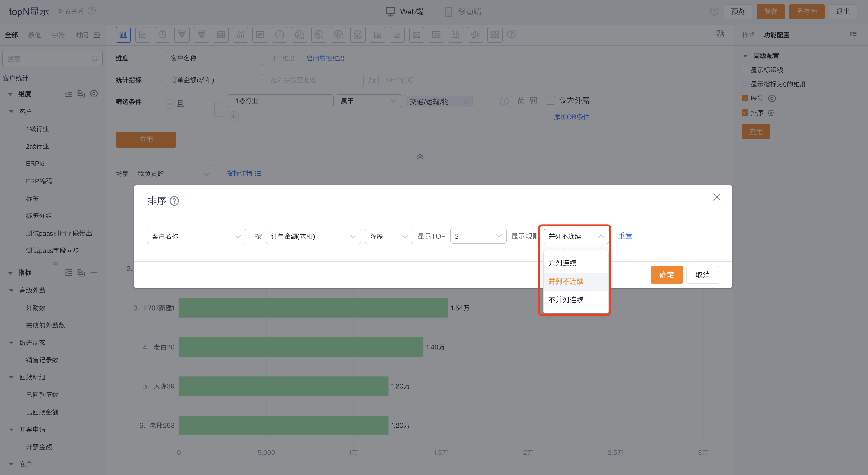Open the fx formula icon beside 统计指标
Image resolution: width=868 pixels, height=475 pixels.
point(372,80)
